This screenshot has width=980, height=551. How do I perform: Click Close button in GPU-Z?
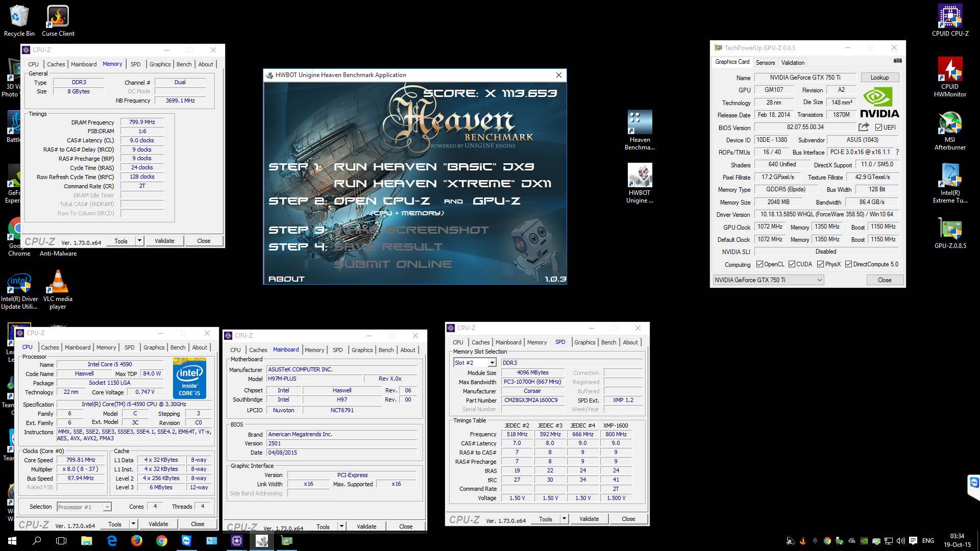[x=885, y=280]
